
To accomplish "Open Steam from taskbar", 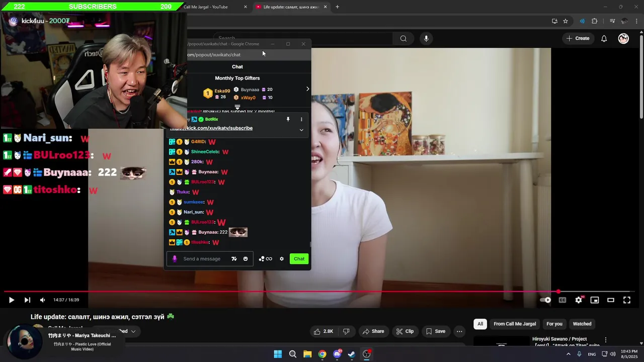I will click(352, 354).
